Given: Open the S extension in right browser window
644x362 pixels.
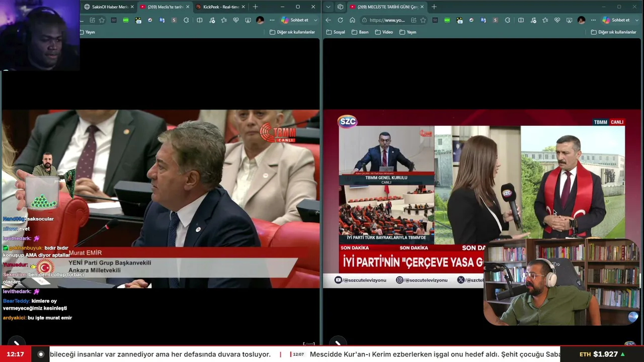Looking at the screenshot, I should 495,20.
